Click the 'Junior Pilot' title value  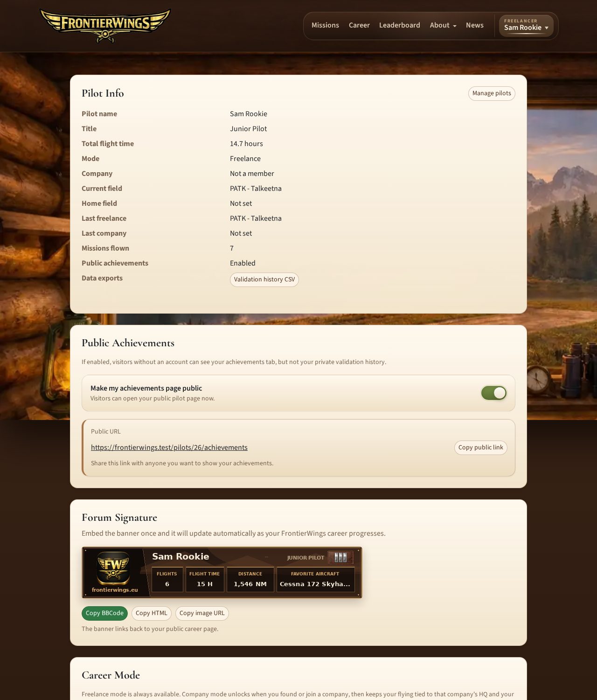point(249,129)
